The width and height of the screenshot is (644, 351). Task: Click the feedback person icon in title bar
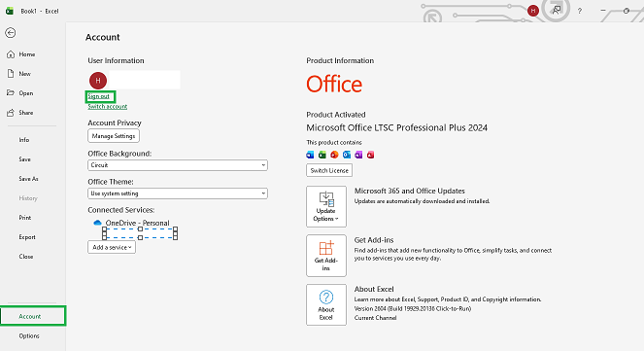click(557, 10)
